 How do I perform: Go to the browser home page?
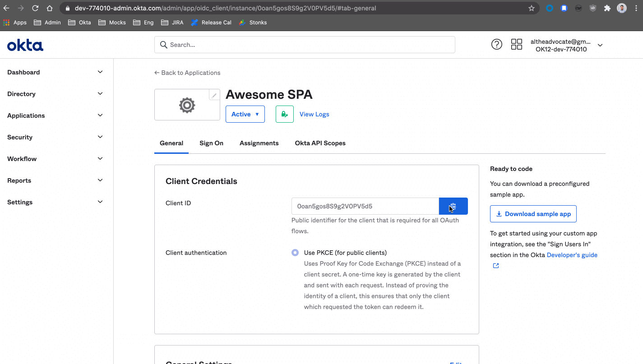point(50,8)
